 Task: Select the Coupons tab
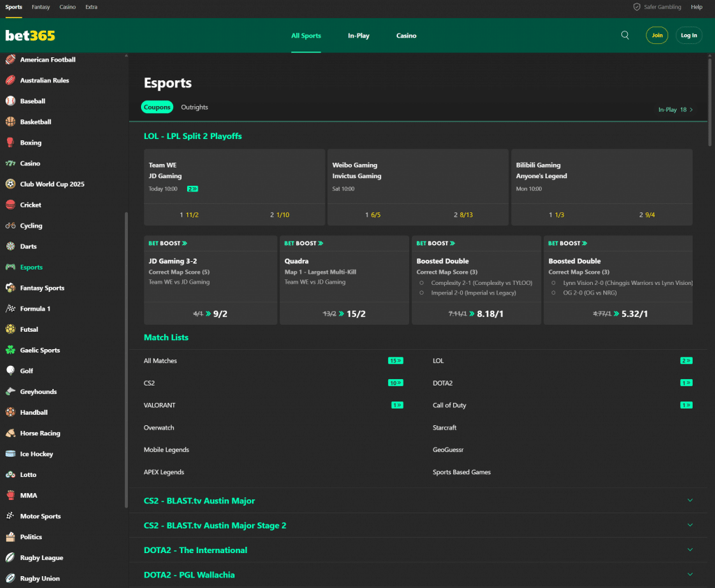click(157, 108)
